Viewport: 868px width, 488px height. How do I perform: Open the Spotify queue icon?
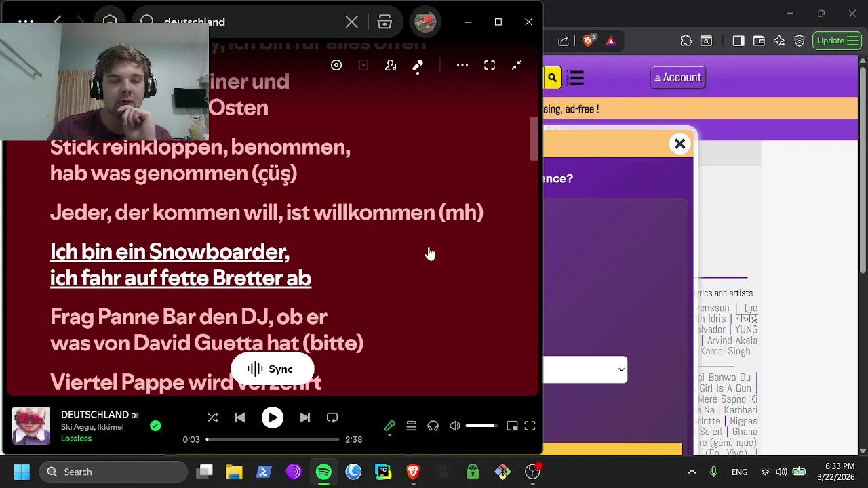point(411,426)
